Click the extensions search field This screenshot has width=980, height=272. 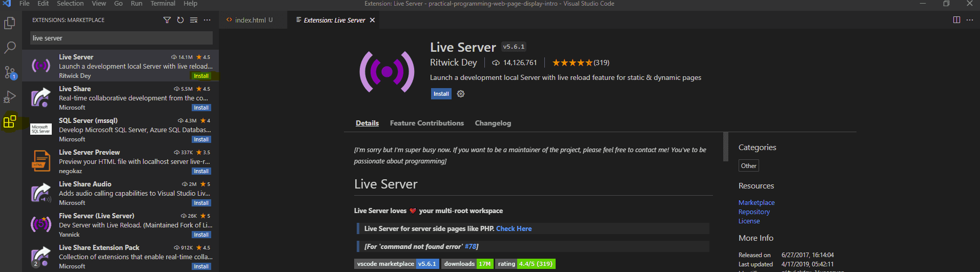click(x=121, y=38)
